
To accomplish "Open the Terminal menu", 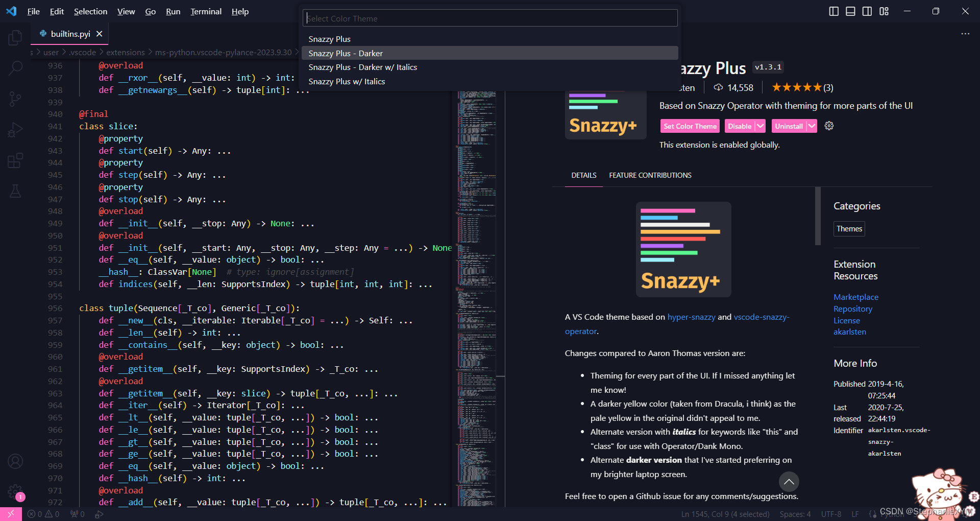I will tap(206, 11).
